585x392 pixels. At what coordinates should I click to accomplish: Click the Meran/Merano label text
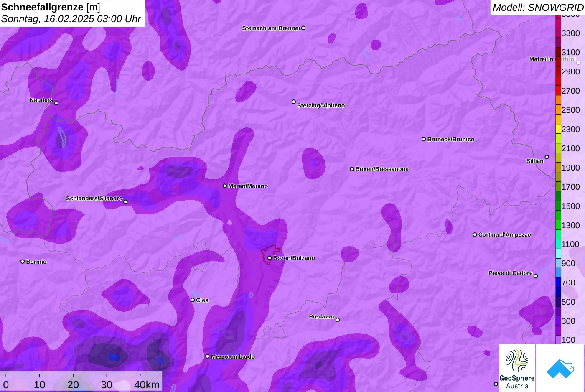click(248, 186)
